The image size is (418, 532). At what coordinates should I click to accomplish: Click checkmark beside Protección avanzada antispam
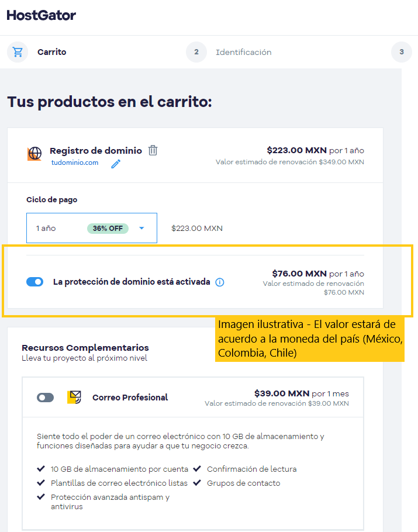click(x=41, y=497)
